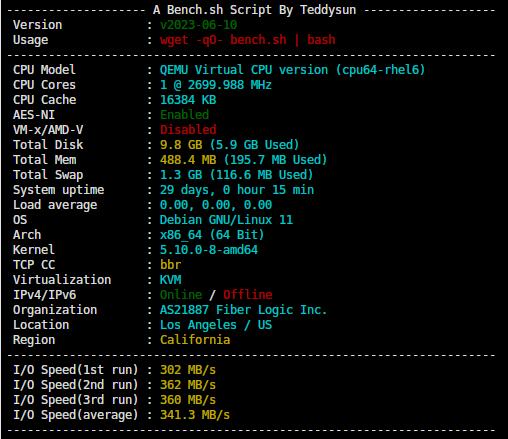Screen dimensions: 508x439
Task: Click the 'I/O Speed(1st run)' label
Action: (x=76, y=370)
